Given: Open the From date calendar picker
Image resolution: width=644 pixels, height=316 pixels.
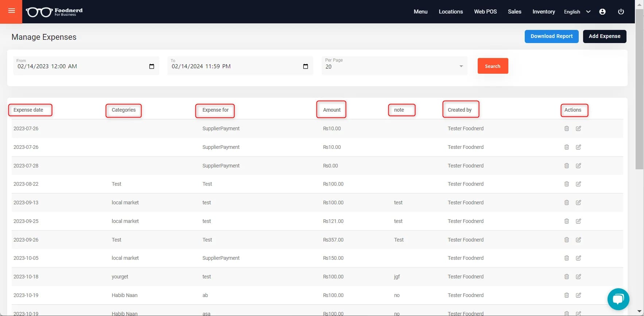Looking at the screenshot, I should (x=152, y=66).
